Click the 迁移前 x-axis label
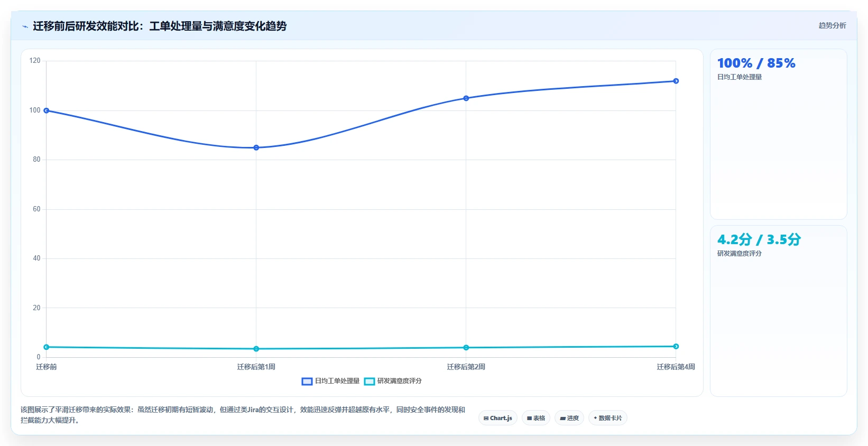 [x=47, y=367]
